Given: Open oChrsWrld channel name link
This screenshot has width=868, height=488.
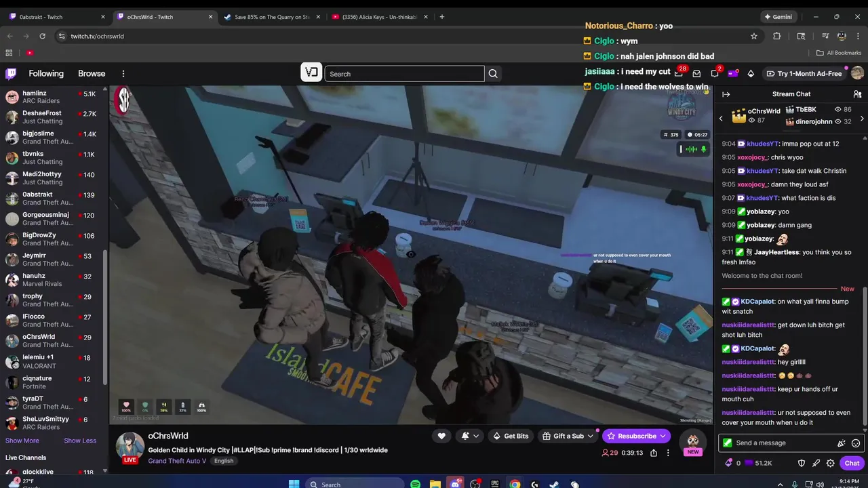Looking at the screenshot, I should (168, 436).
